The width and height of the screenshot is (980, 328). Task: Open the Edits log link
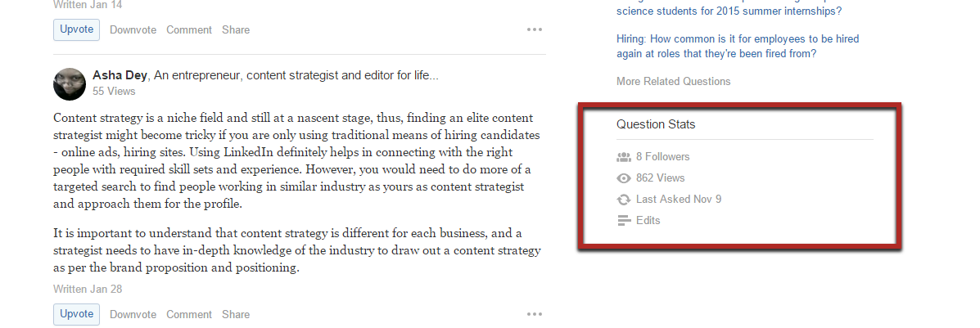[x=648, y=221]
